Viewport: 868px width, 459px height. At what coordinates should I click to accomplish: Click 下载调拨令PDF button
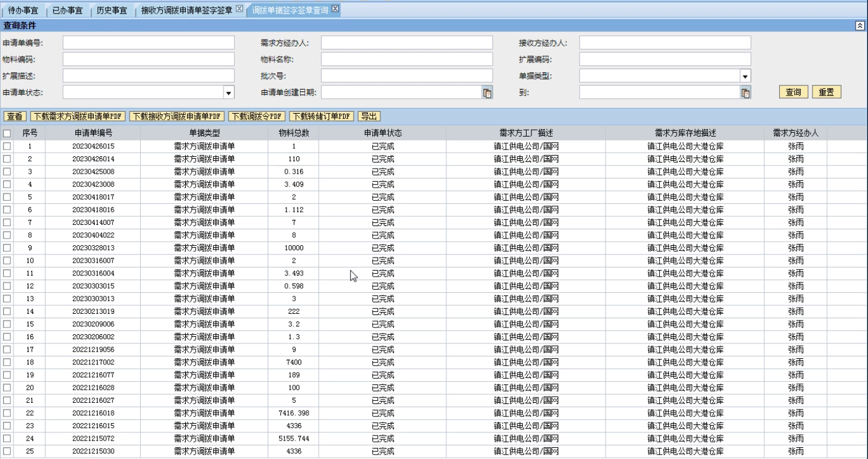tap(257, 116)
